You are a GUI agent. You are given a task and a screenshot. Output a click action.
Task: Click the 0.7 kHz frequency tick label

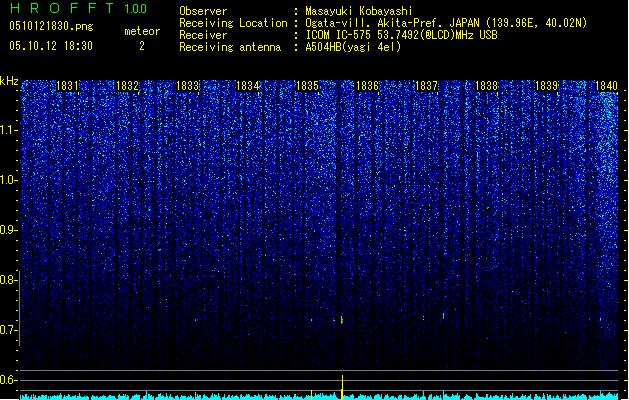click(x=9, y=330)
